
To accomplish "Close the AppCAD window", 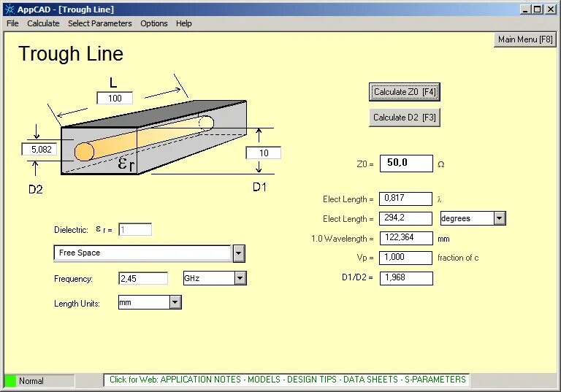I will [551, 9].
